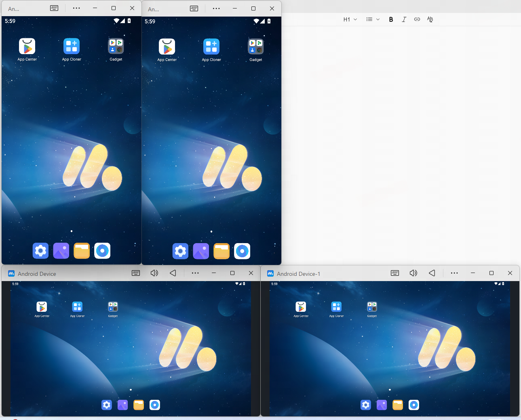This screenshot has height=420, width=521.
Task: Launch Browser in right portrait emulator dock
Action: tap(242, 251)
